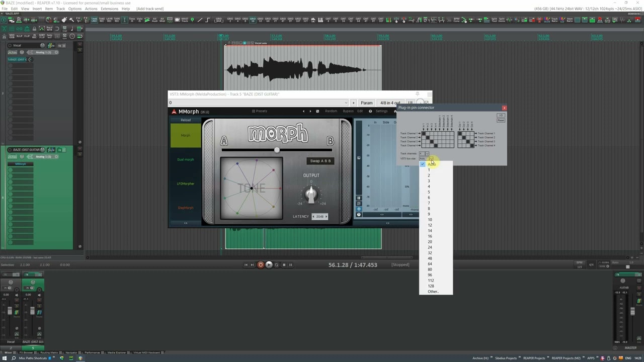
Task: Click previous preset arrow in MMorph
Action: [x=303, y=111]
